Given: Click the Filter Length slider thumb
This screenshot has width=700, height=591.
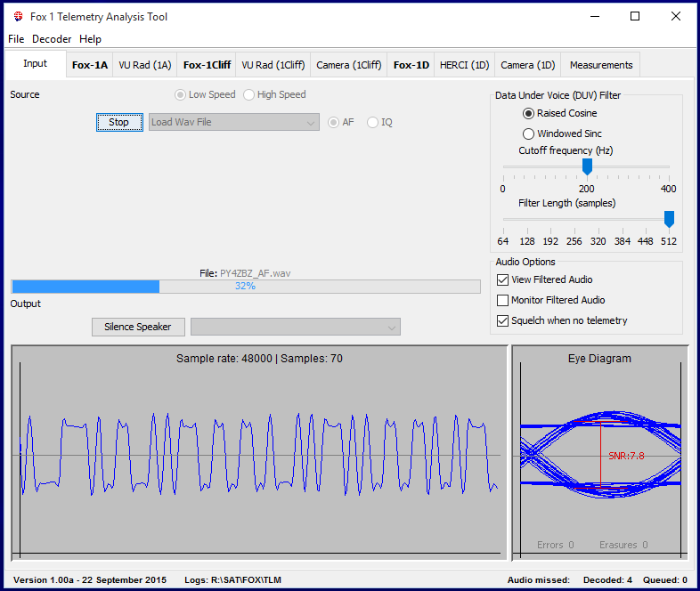Looking at the screenshot, I should (x=669, y=220).
